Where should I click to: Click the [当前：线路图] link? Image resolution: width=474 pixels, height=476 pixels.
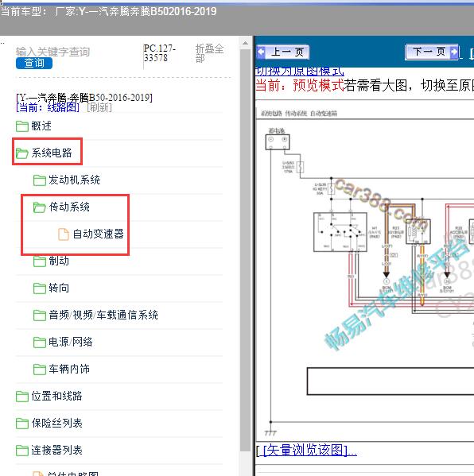[x=48, y=107]
